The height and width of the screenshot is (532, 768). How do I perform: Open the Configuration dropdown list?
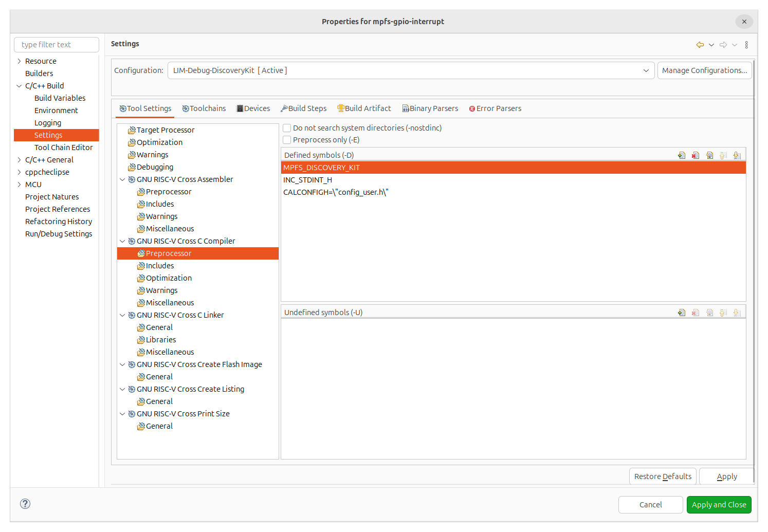click(x=646, y=70)
